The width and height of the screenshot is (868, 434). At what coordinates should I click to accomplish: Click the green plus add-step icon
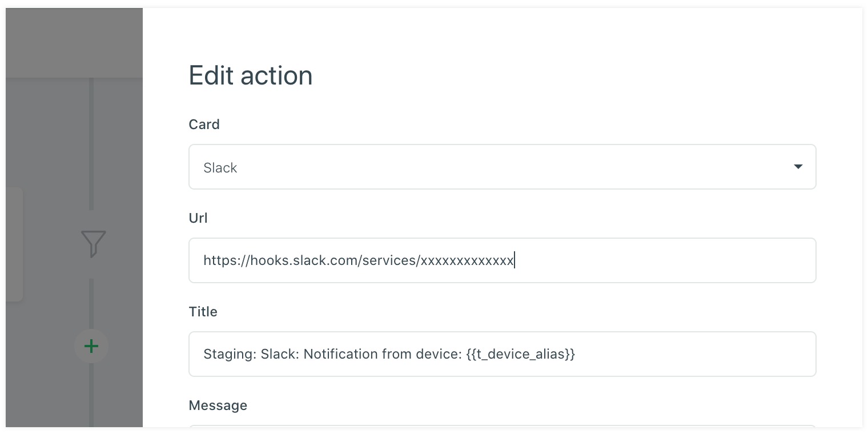coord(91,346)
